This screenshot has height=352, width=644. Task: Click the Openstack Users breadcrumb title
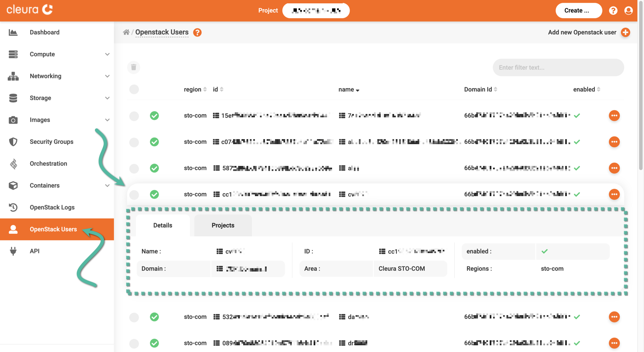tap(162, 32)
